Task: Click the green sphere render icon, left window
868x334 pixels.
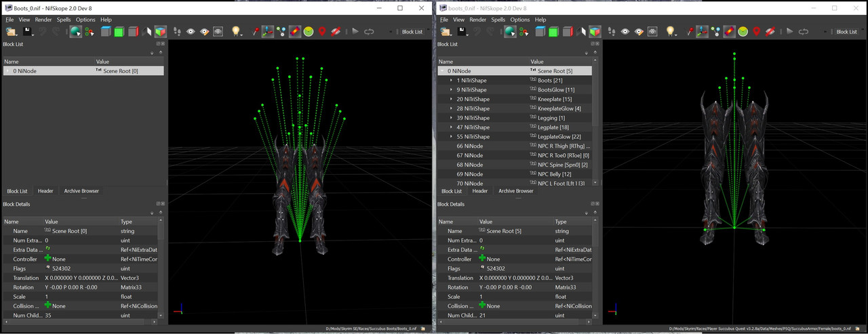Action: coord(75,31)
